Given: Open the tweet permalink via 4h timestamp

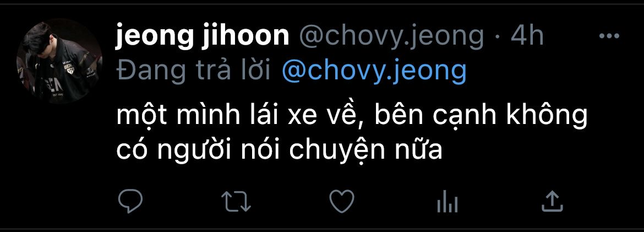Looking at the screenshot, I should click(527, 36).
